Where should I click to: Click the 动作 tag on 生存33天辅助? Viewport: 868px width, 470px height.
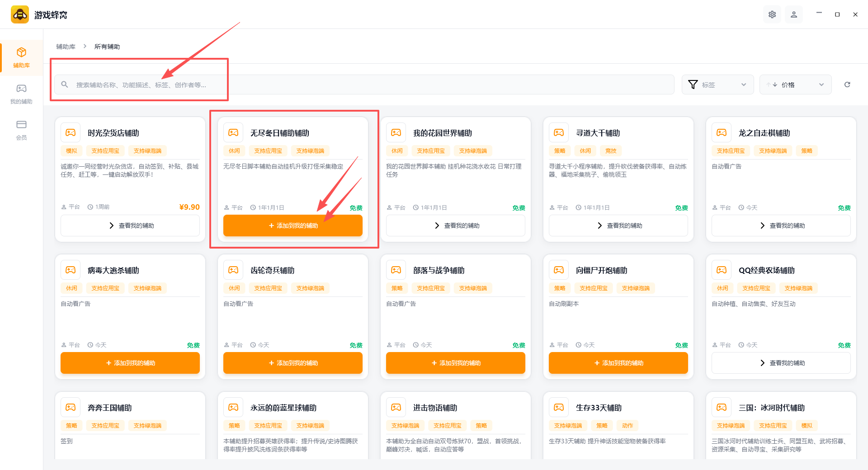tap(627, 426)
